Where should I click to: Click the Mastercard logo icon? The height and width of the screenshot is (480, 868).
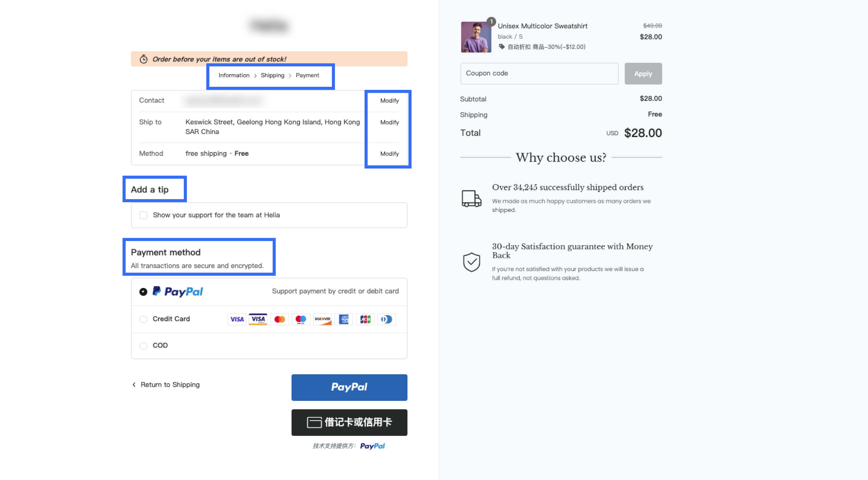tap(279, 319)
